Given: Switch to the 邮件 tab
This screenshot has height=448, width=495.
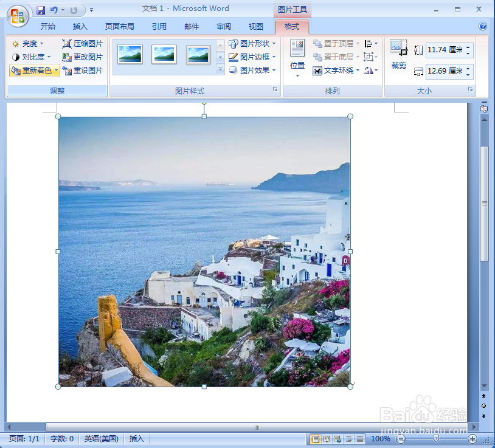Looking at the screenshot, I should pos(192,27).
